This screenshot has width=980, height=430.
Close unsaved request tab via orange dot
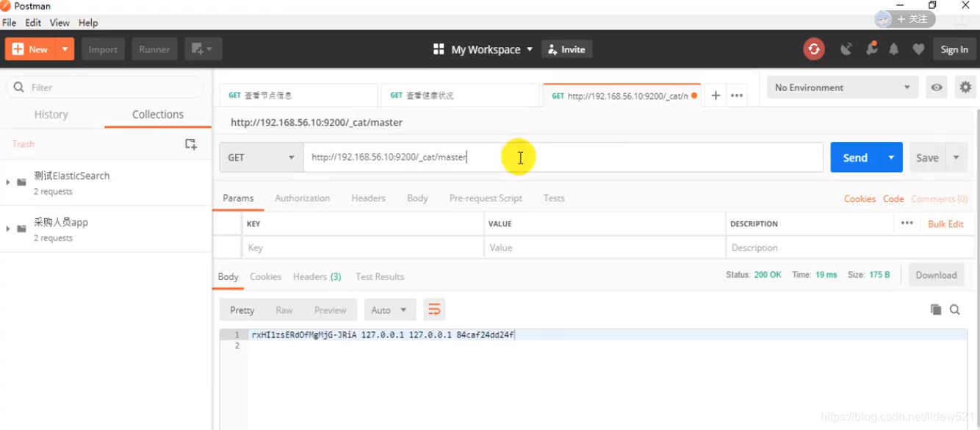(694, 96)
